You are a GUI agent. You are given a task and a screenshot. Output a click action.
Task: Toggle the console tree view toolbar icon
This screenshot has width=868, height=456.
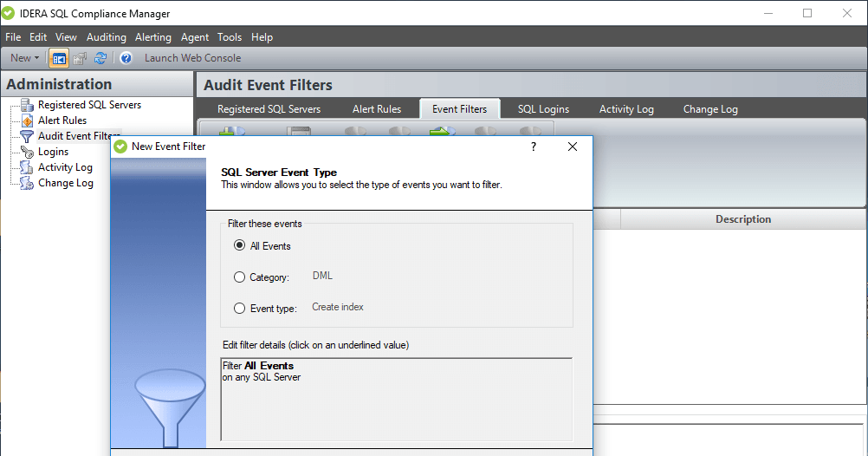pyautogui.click(x=59, y=58)
